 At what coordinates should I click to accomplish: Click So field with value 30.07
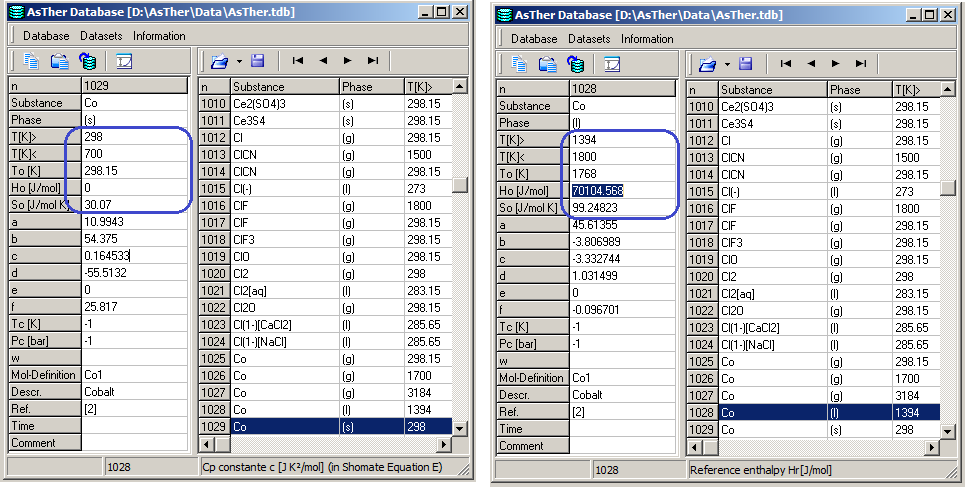point(134,204)
